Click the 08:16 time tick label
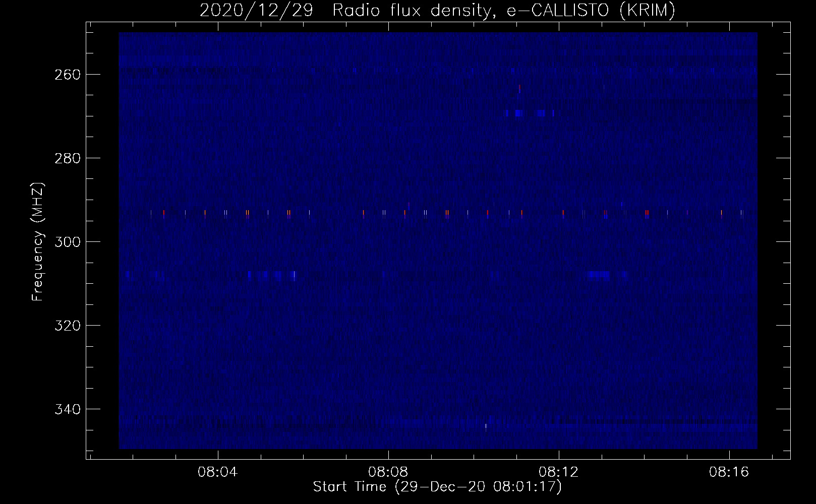This screenshot has height=504, width=816. click(729, 472)
